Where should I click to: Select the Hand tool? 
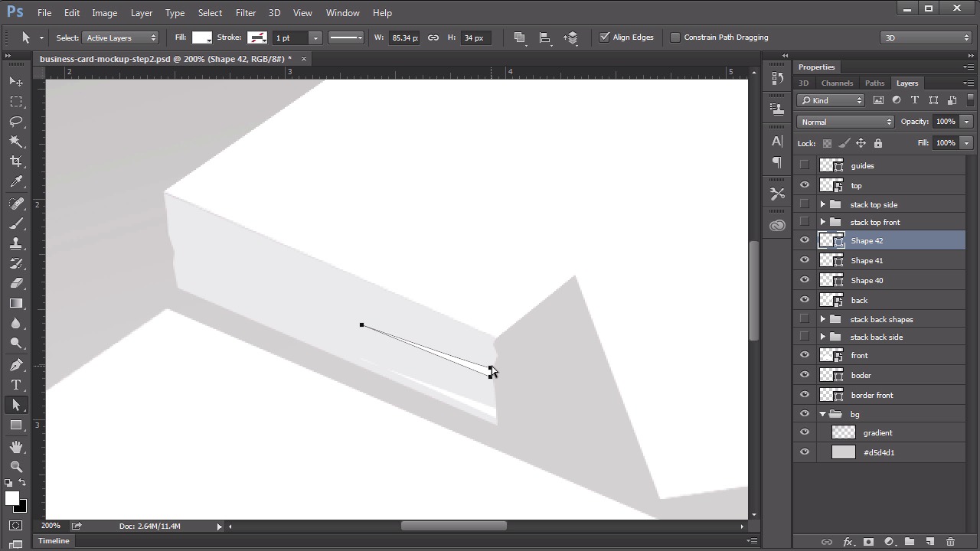16,447
